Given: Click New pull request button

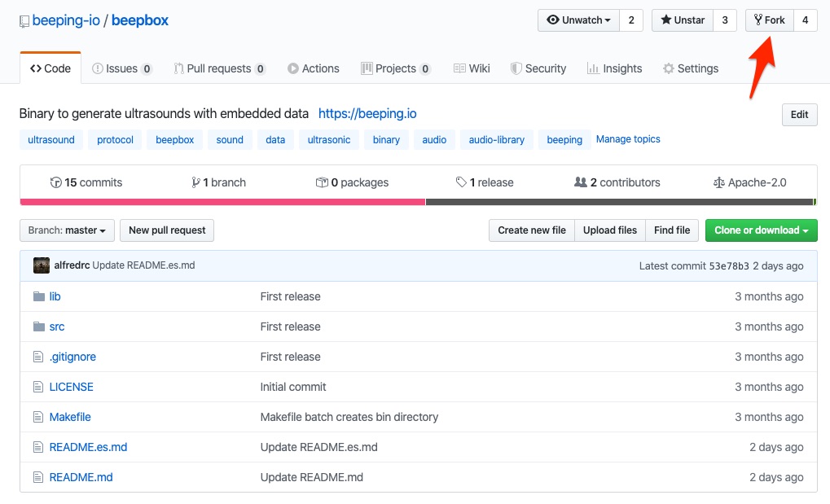Looking at the screenshot, I should click(x=167, y=230).
